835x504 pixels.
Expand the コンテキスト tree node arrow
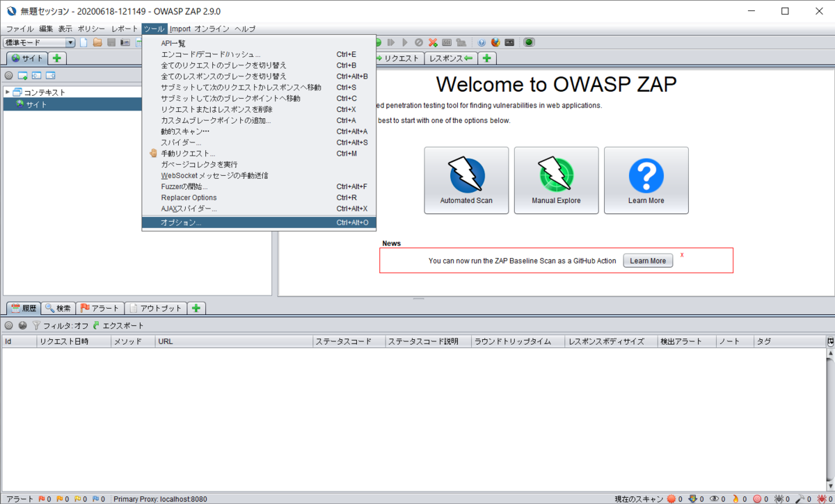coord(8,92)
